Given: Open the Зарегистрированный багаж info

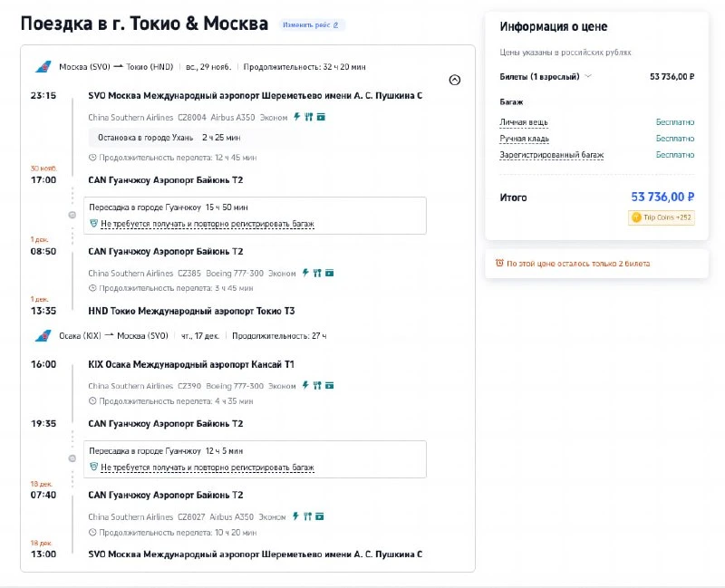Looking at the screenshot, I should pyautogui.click(x=552, y=155).
